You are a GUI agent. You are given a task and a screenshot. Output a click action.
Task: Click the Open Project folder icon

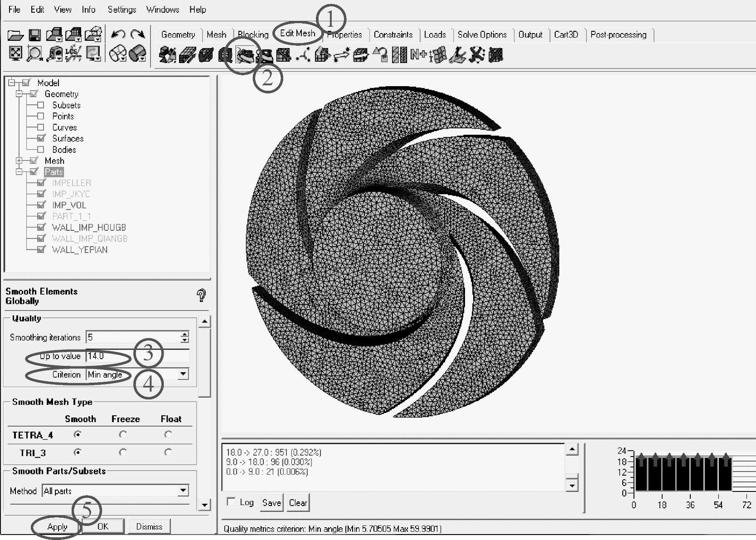click(15, 35)
